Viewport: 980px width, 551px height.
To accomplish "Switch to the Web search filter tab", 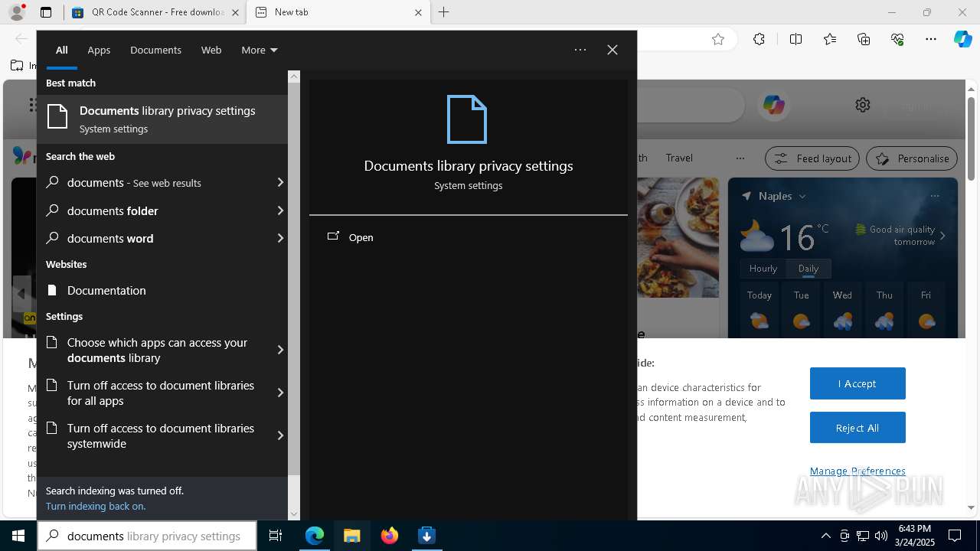I will [x=211, y=50].
